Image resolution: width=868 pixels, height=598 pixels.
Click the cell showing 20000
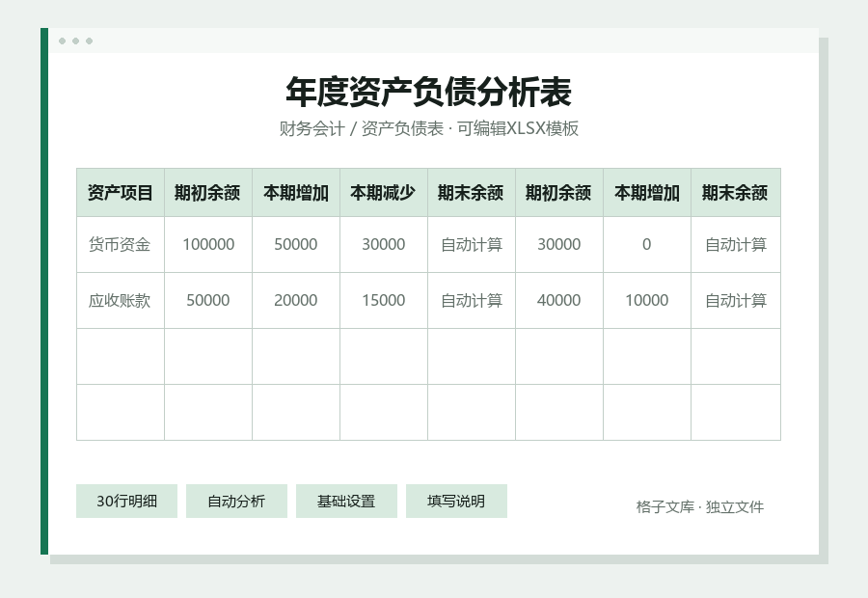tap(296, 300)
